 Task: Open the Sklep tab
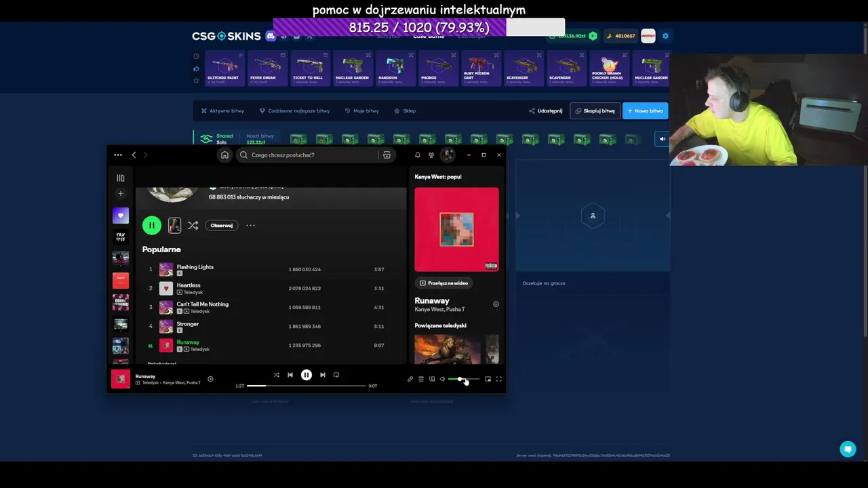405,111
